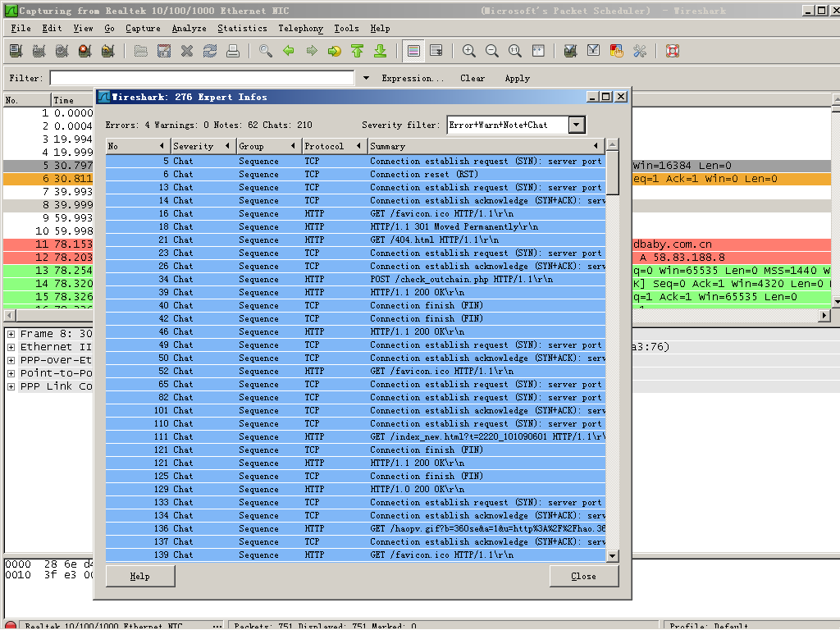Select packet 13 in main packet list
This screenshot has height=630, width=840.
tap(48, 271)
